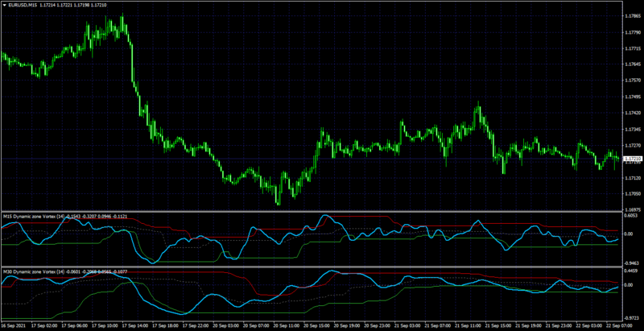The height and width of the screenshot is (331, 644).
Task: Click the 0.4459 scale value in M30 panel
Action: 630,271
